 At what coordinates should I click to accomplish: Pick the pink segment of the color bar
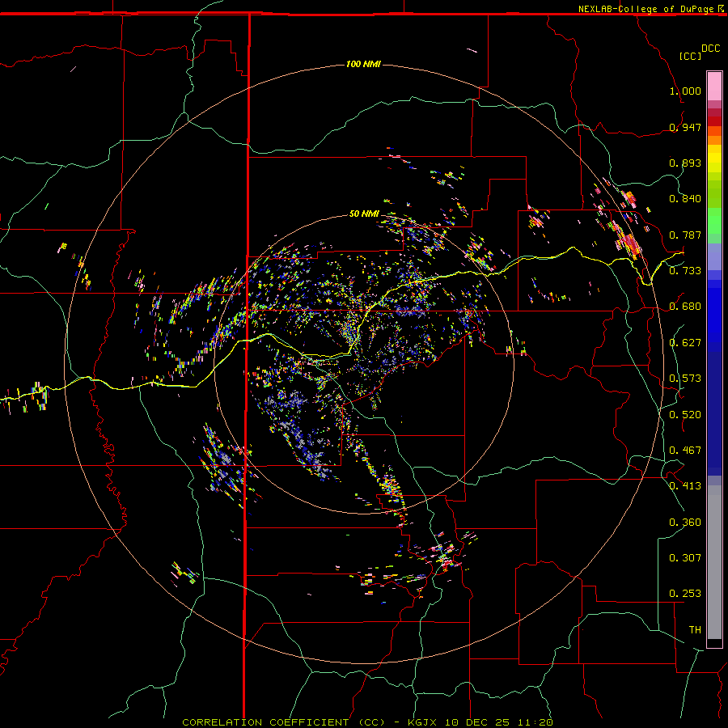(x=714, y=86)
